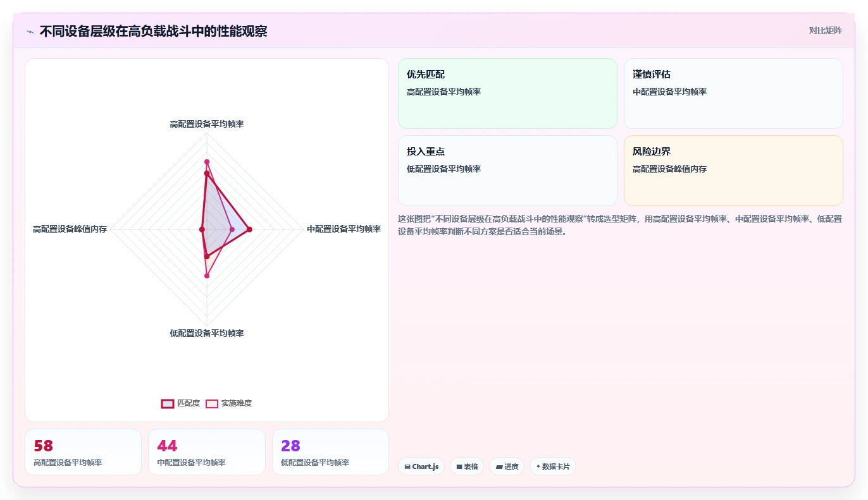Open the 谨慎评估 matrix card

733,94
